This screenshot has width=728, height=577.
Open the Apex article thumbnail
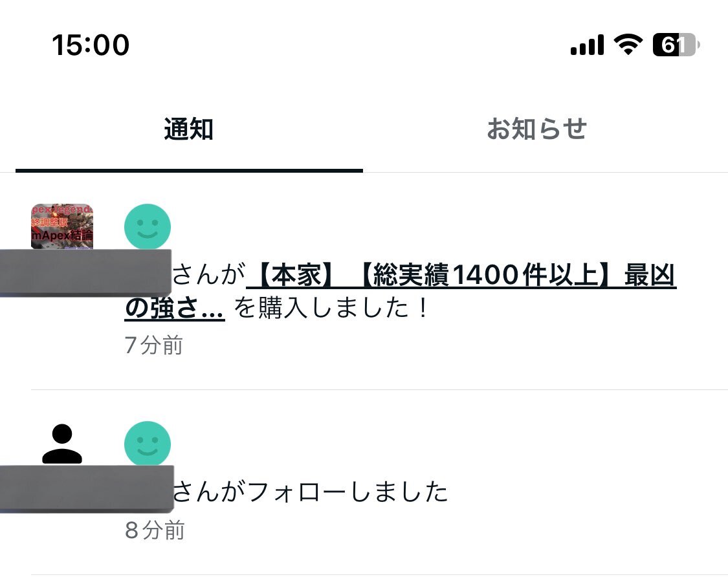(62, 226)
